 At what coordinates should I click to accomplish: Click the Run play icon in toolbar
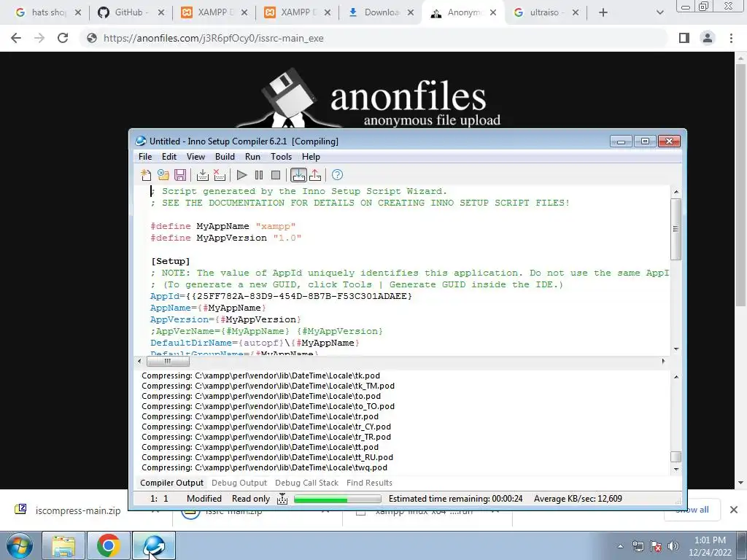coord(241,175)
